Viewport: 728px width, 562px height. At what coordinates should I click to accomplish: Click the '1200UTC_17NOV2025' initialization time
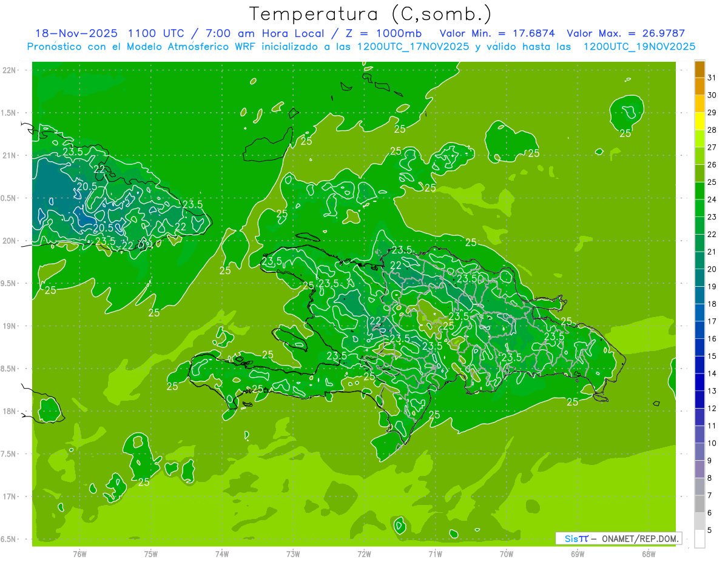[414, 47]
